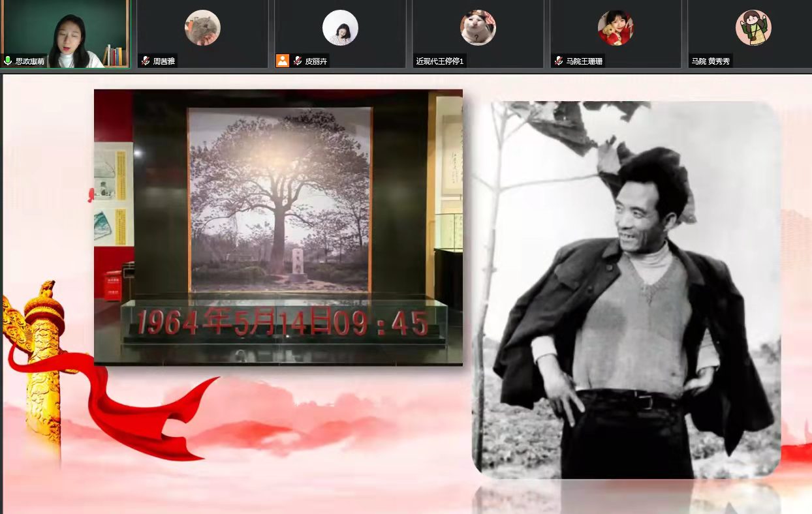The image size is (812, 514).
Task: Select 近现代王停停1's cat meme avatar
Action: pos(478,28)
